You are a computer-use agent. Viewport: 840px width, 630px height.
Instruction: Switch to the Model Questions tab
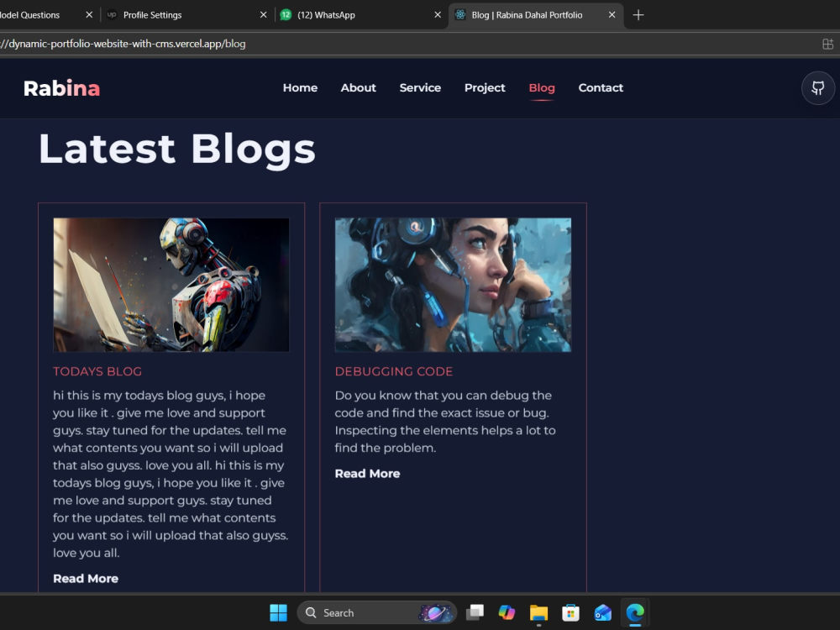pos(48,15)
